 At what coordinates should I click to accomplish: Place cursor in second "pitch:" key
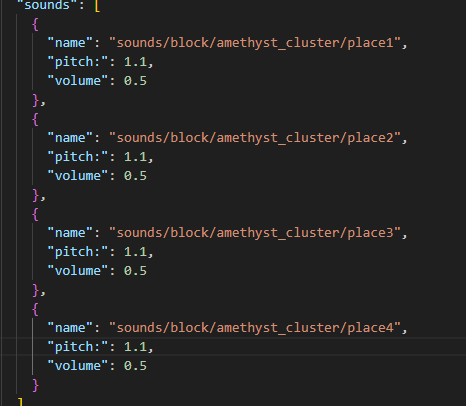pyautogui.click(x=78, y=157)
